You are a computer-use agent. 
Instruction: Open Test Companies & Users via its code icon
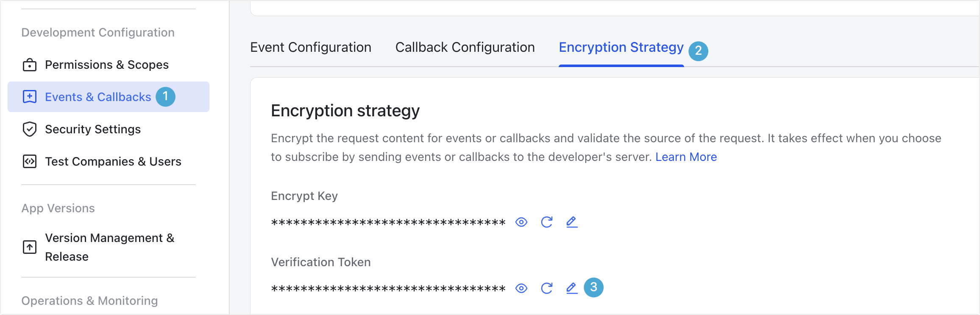coord(29,161)
